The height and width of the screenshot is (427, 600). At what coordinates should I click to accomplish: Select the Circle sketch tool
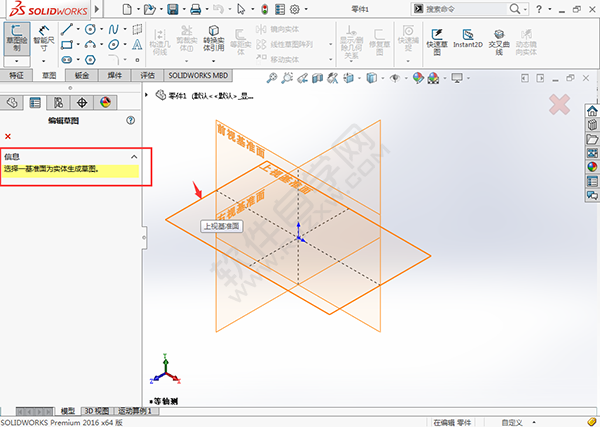click(90, 29)
